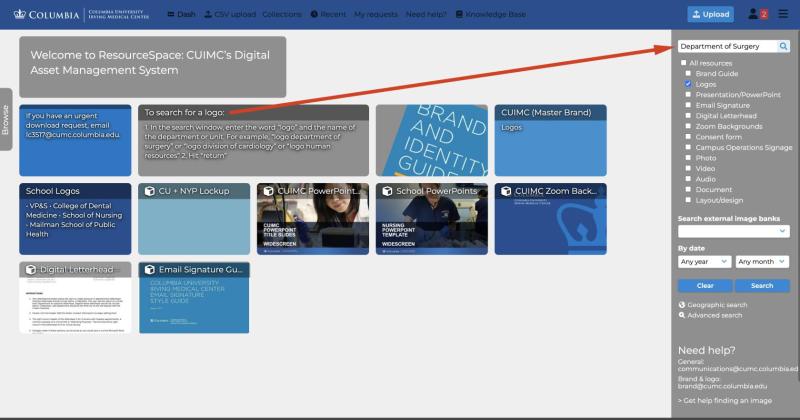Click the urgent download request tile
Screen dimensions: 800x420
point(75,140)
